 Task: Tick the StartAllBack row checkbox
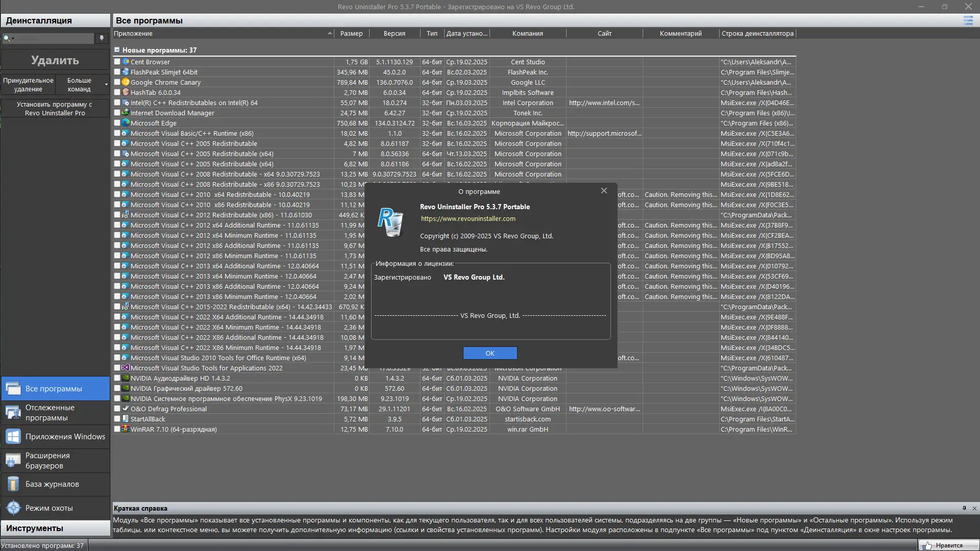[x=117, y=419]
